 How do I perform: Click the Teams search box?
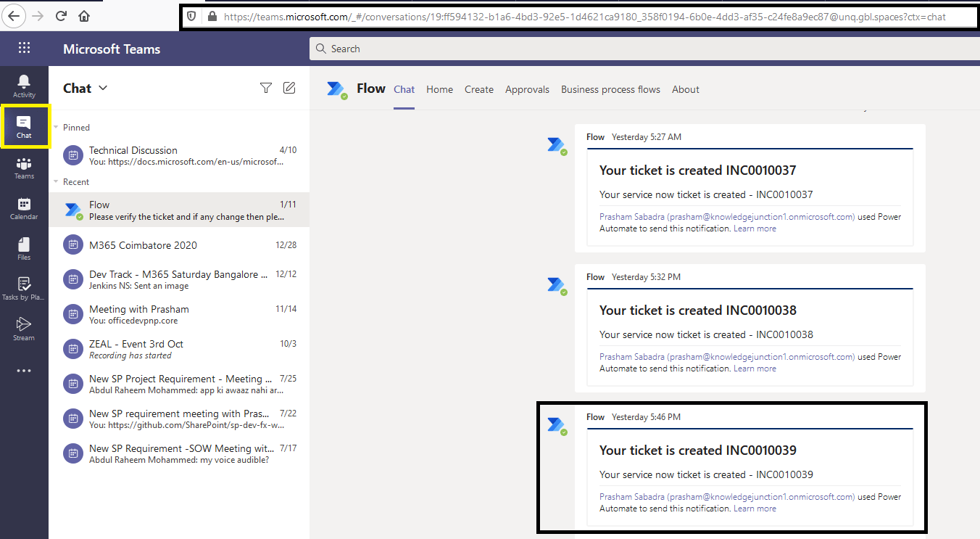(644, 49)
